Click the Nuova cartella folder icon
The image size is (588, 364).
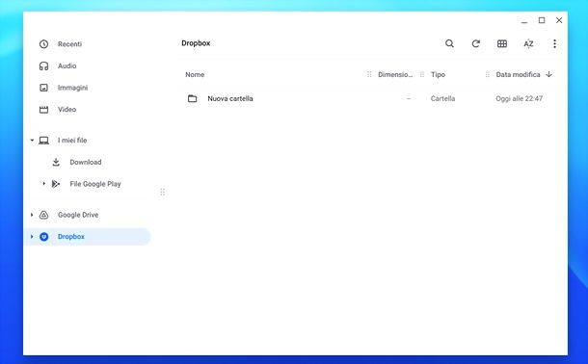point(193,98)
